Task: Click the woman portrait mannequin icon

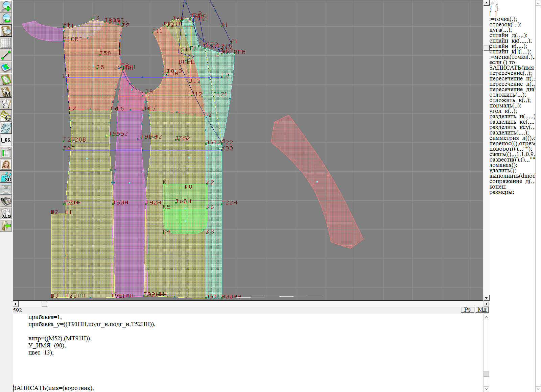Action: tap(6, 165)
